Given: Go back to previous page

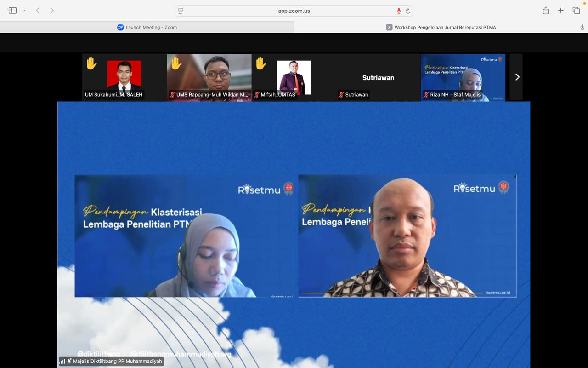Looking at the screenshot, I should [x=38, y=11].
